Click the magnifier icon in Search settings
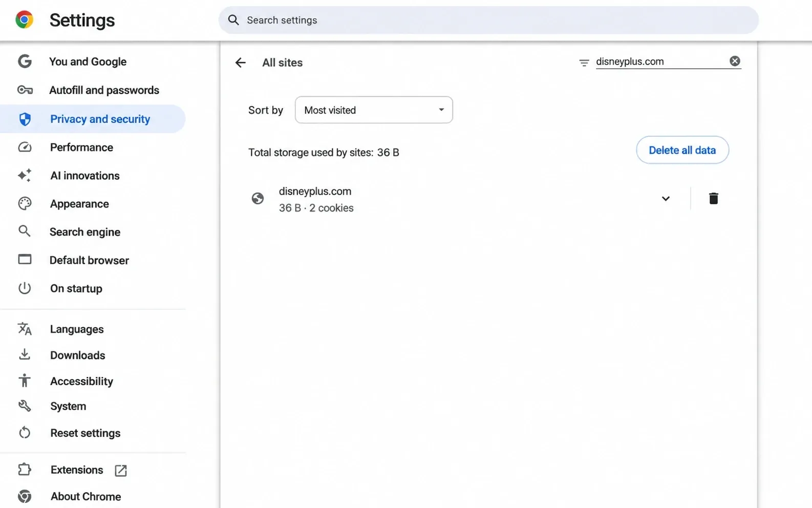This screenshot has height=508, width=812. pyautogui.click(x=233, y=20)
